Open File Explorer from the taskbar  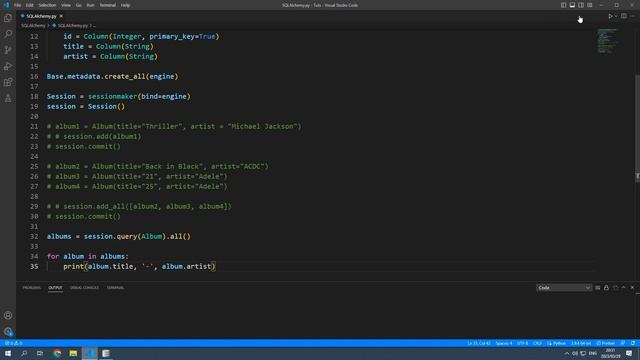[x=73, y=353]
